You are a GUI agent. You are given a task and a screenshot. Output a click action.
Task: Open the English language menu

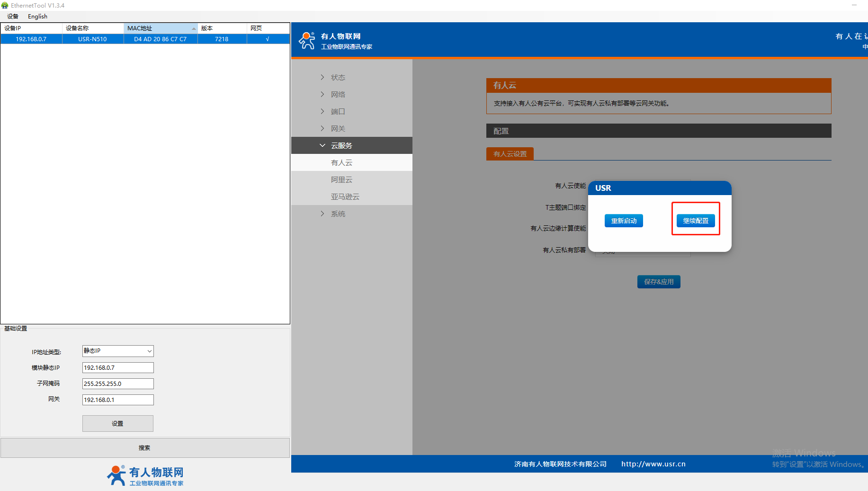[x=37, y=17]
